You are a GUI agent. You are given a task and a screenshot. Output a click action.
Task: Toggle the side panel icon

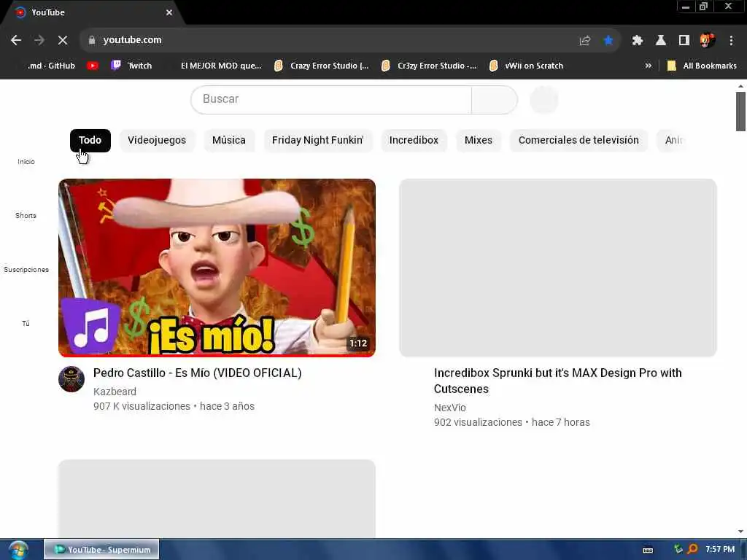684,41
